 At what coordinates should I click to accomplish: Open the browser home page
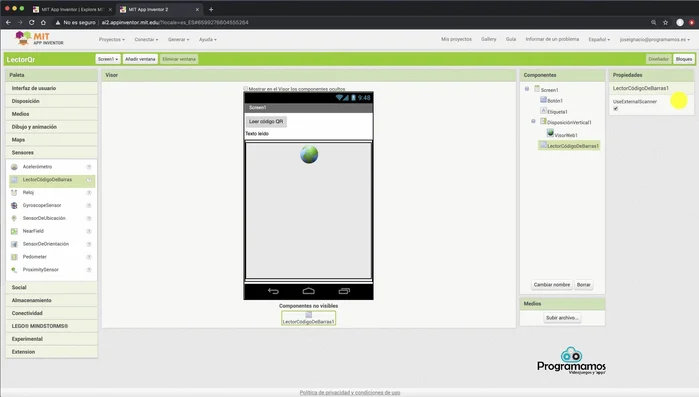[43, 22]
